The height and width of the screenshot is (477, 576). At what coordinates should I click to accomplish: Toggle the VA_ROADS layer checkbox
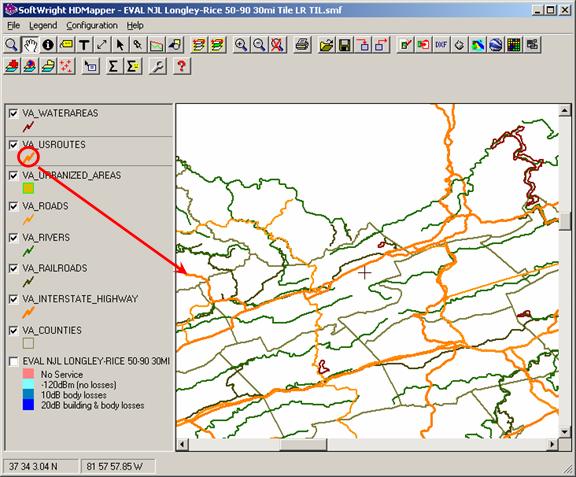(x=14, y=207)
